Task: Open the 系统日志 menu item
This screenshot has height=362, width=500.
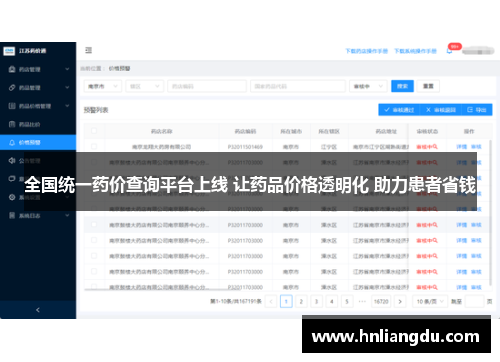Action: tap(38, 216)
